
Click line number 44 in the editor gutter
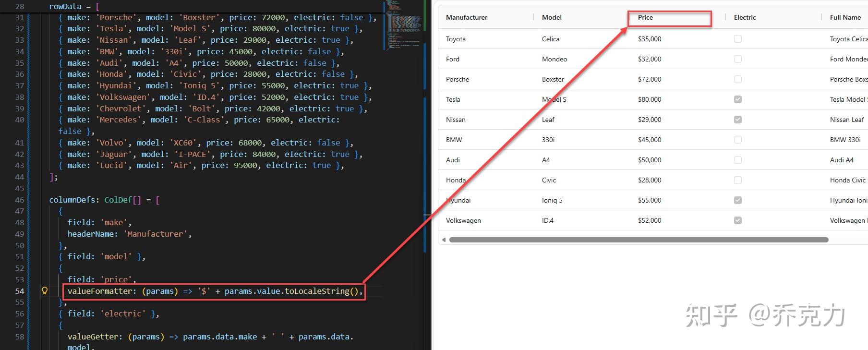coord(19,177)
